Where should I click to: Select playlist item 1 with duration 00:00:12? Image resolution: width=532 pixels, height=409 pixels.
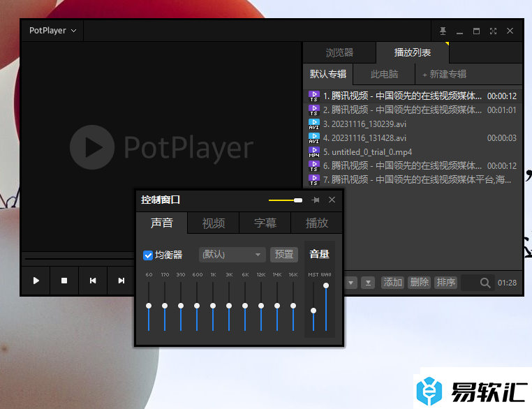412,96
